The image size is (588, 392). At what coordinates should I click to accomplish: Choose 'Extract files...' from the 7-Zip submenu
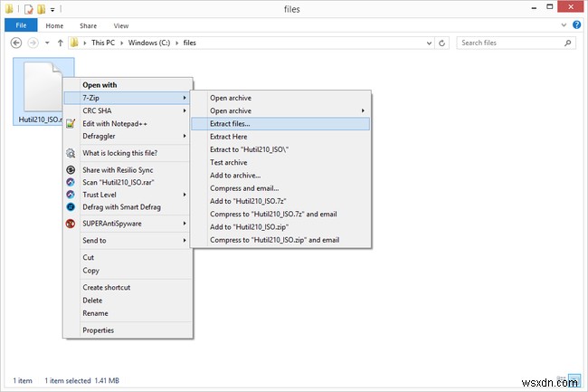(x=231, y=123)
